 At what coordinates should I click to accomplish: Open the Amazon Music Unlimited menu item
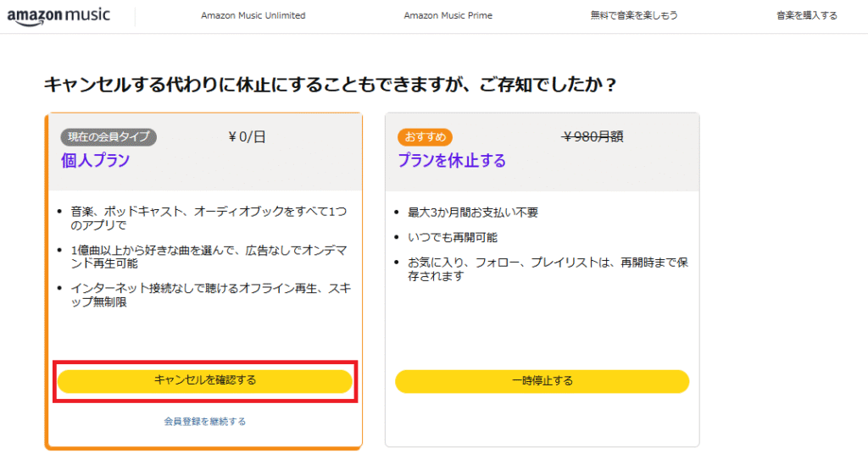point(253,15)
